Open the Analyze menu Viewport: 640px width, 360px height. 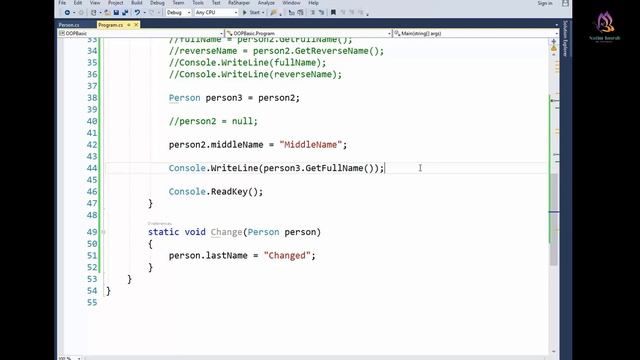point(266,3)
